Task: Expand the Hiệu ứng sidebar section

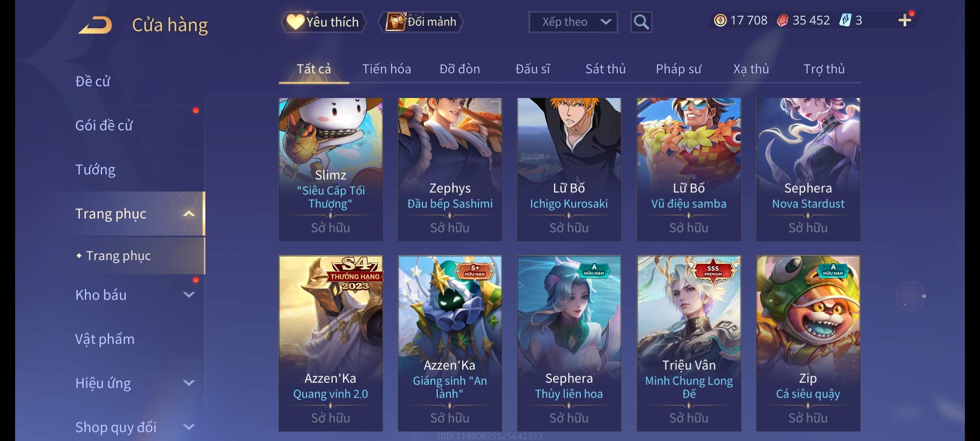Action: pyautogui.click(x=189, y=383)
